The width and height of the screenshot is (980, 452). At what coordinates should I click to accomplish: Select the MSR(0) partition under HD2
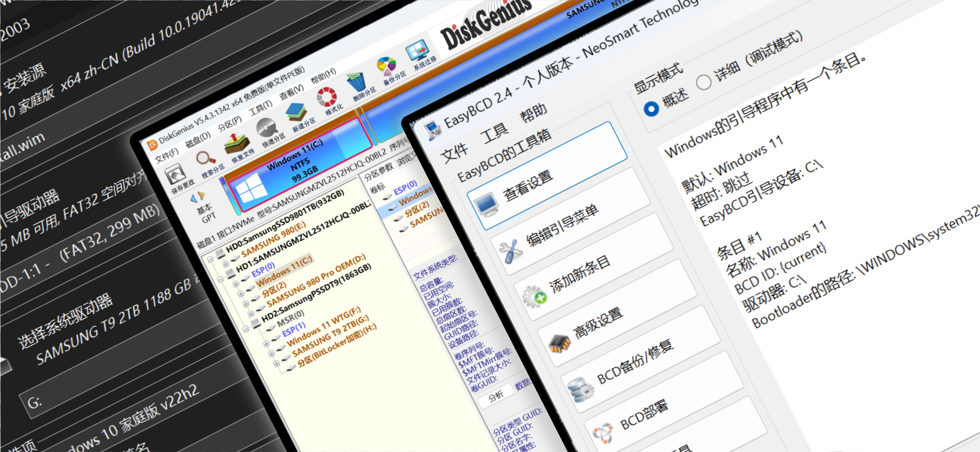tap(291, 318)
